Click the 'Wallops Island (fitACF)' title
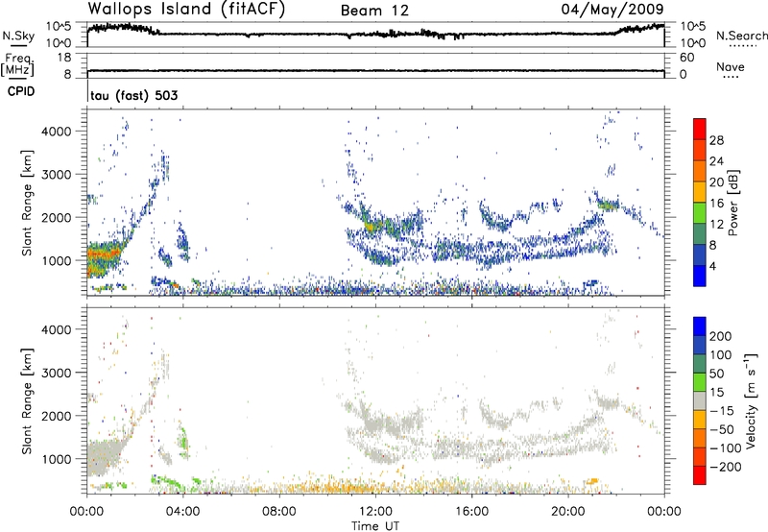Screen dimensions: 768x532 tap(186, 9)
